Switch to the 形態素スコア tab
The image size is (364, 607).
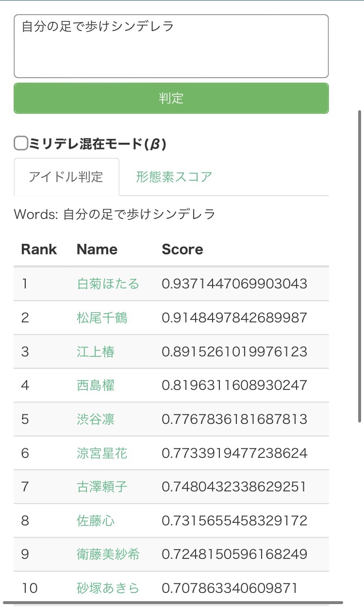[x=174, y=177]
